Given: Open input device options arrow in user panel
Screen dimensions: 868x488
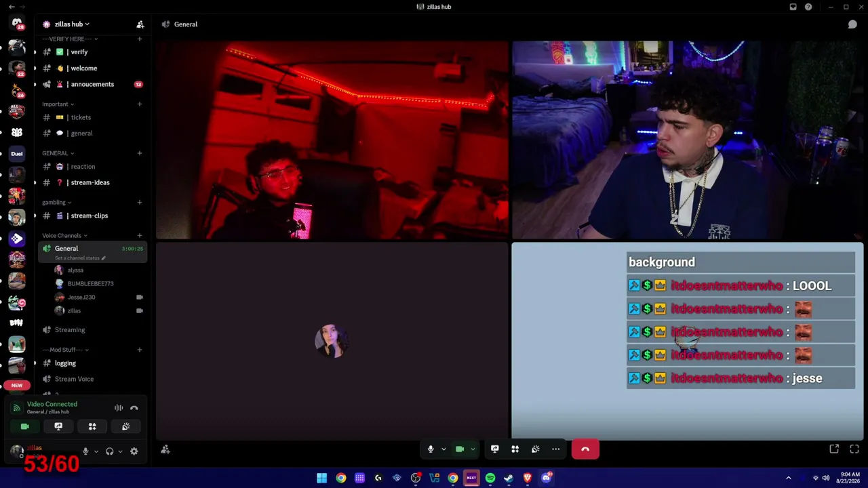Looking at the screenshot, I should [96, 451].
